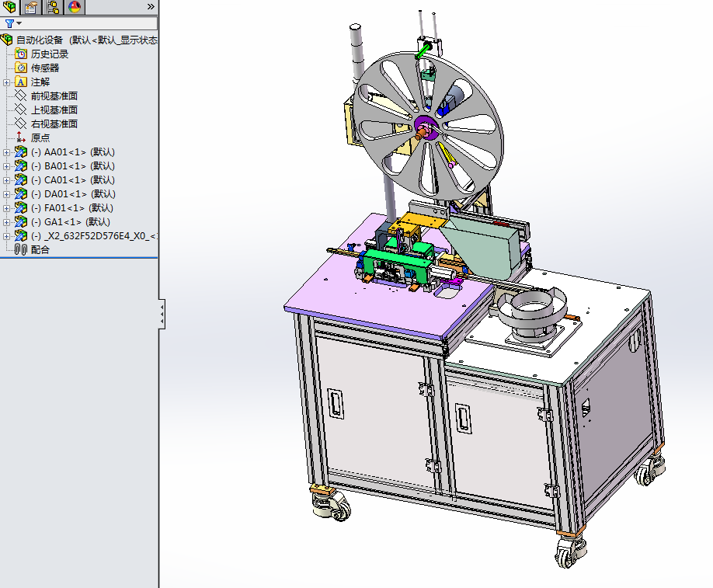Click the CA01<1> assembly icon

(21, 180)
